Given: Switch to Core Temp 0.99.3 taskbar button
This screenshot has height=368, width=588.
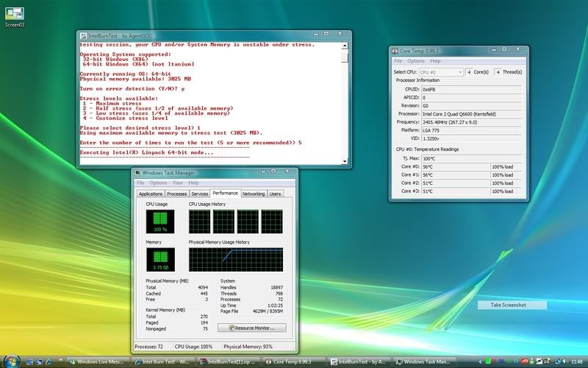Looking at the screenshot, I should (295, 362).
